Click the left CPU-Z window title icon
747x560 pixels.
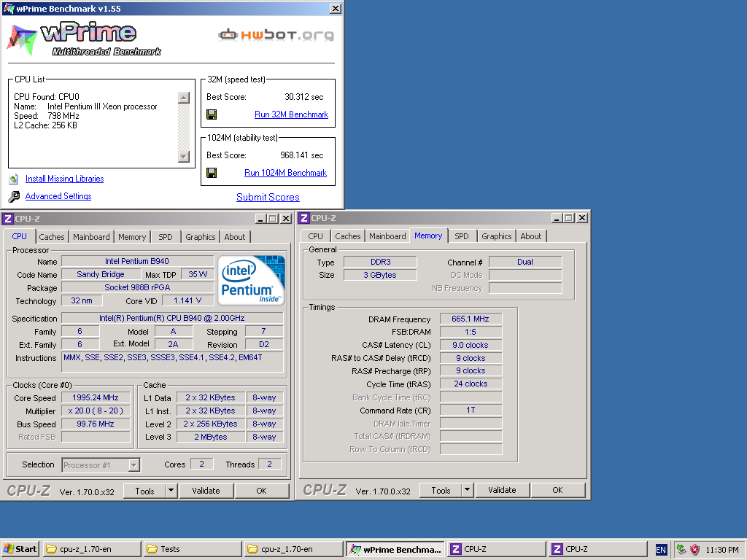click(x=7, y=219)
